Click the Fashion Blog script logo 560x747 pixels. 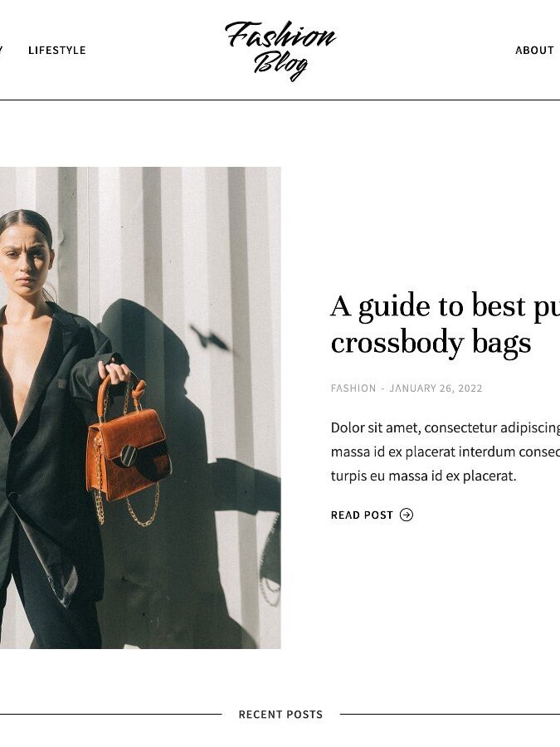[280, 50]
